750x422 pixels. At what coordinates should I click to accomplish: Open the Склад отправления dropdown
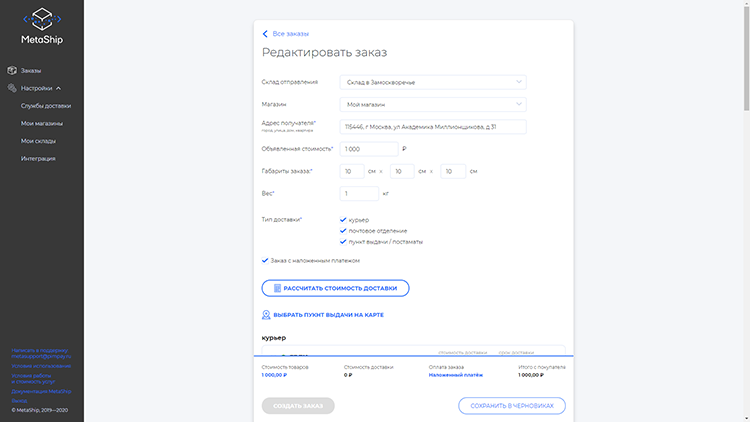point(432,82)
